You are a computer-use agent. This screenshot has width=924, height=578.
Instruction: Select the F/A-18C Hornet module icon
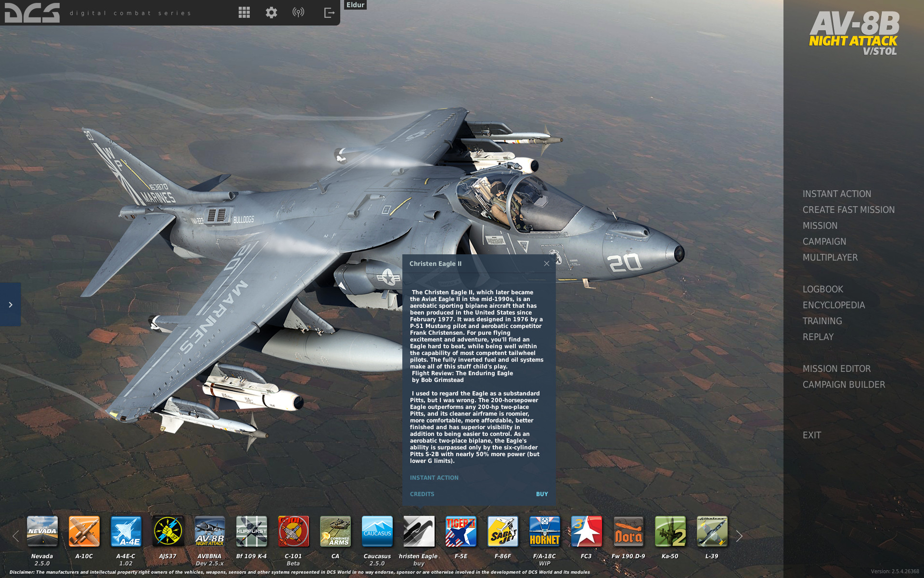(545, 531)
